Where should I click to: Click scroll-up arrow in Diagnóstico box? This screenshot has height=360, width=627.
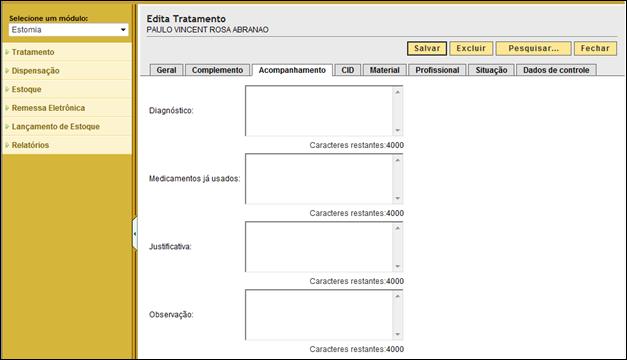(397, 92)
